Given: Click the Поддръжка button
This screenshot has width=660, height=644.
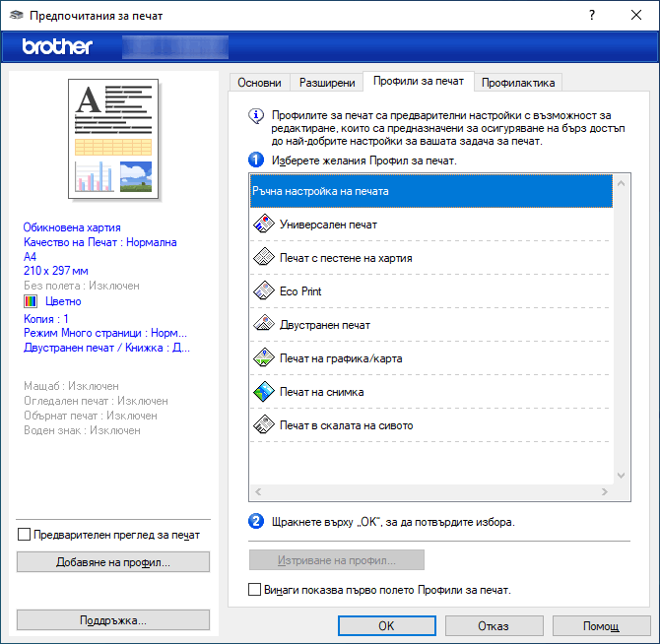Looking at the screenshot, I should point(113,620).
